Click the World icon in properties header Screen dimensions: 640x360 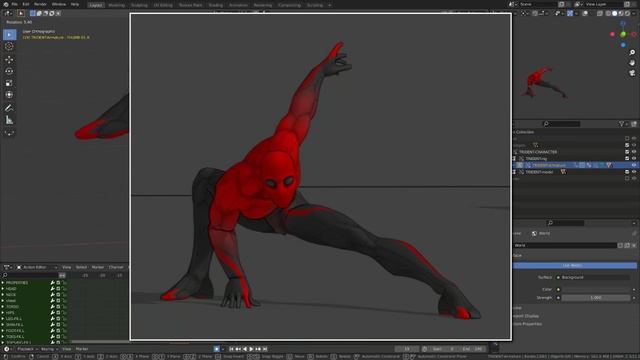pos(534,233)
